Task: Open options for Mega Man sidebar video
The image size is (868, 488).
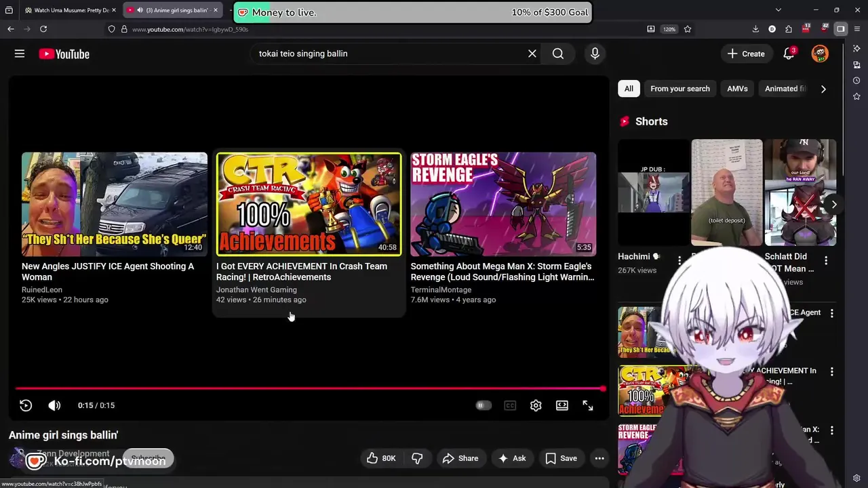Action: (x=832, y=430)
